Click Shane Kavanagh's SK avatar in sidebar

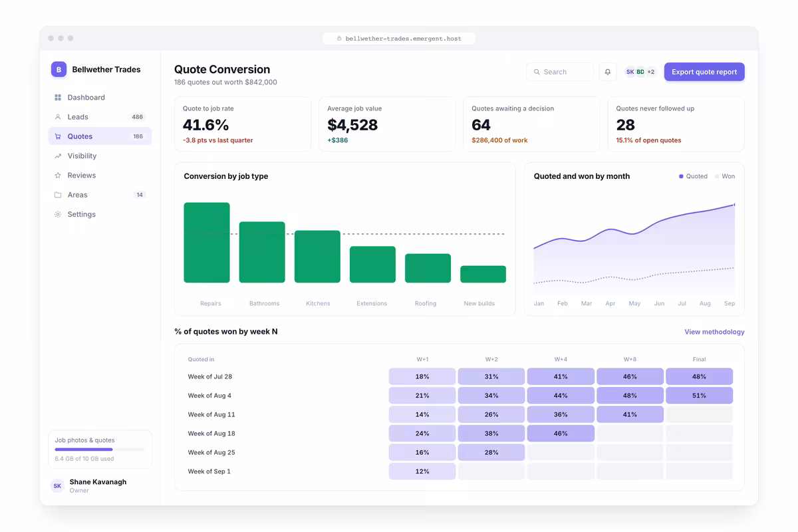(57, 486)
